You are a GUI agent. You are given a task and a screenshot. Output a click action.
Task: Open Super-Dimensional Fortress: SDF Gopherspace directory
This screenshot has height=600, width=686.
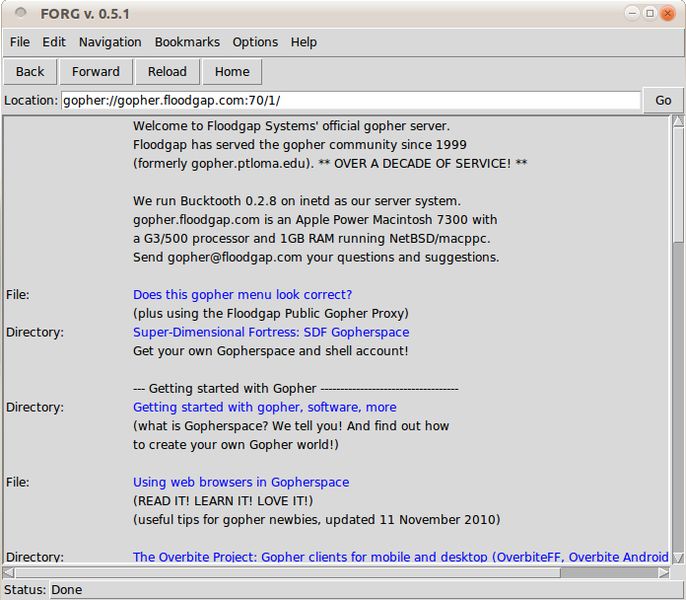tap(271, 332)
